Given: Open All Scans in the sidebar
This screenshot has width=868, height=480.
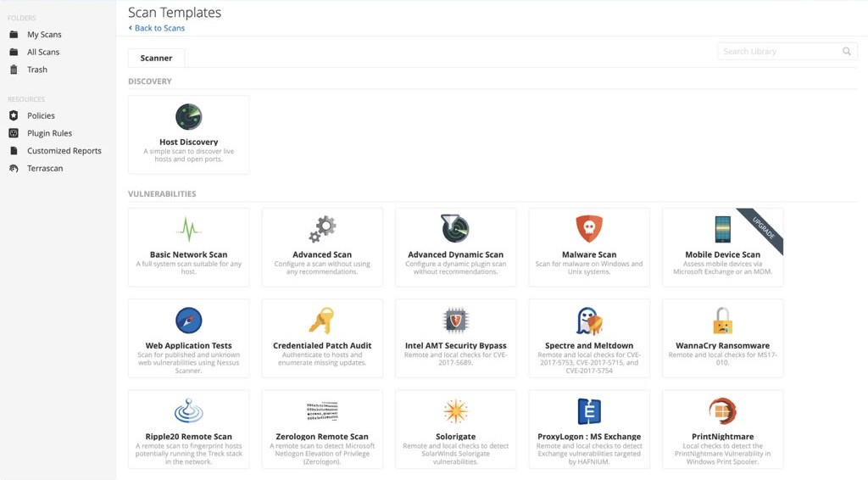Looking at the screenshot, I should pos(43,52).
